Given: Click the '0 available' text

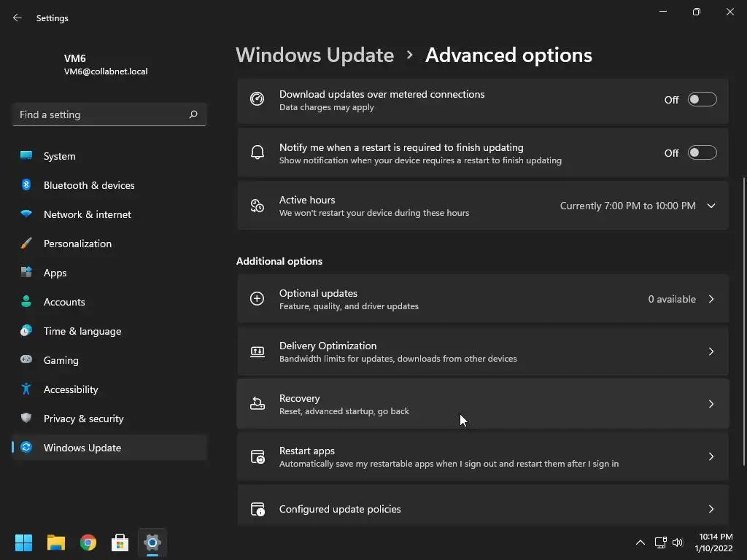Looking at the screenshot, I should 672,299.
